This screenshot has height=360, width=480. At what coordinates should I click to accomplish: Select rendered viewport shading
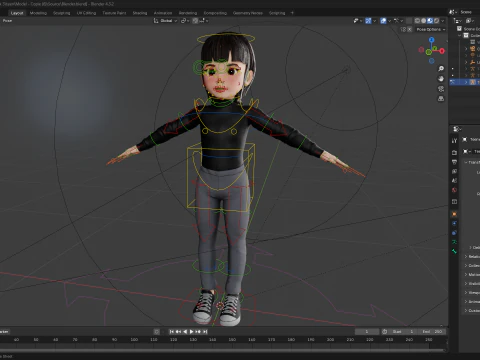pos(436,21)
